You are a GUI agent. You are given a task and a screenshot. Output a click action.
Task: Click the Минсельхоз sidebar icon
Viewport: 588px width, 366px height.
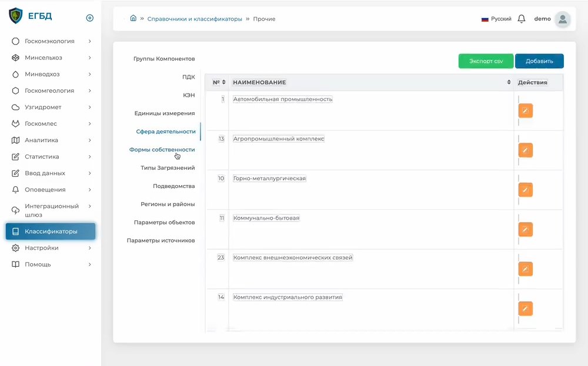(x=15, y=58)
